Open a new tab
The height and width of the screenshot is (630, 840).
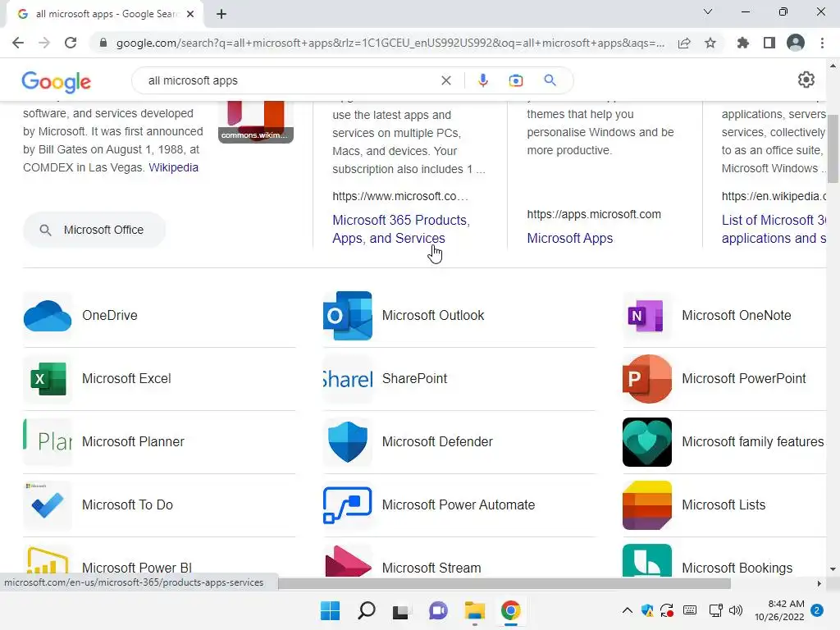[221, 14]
